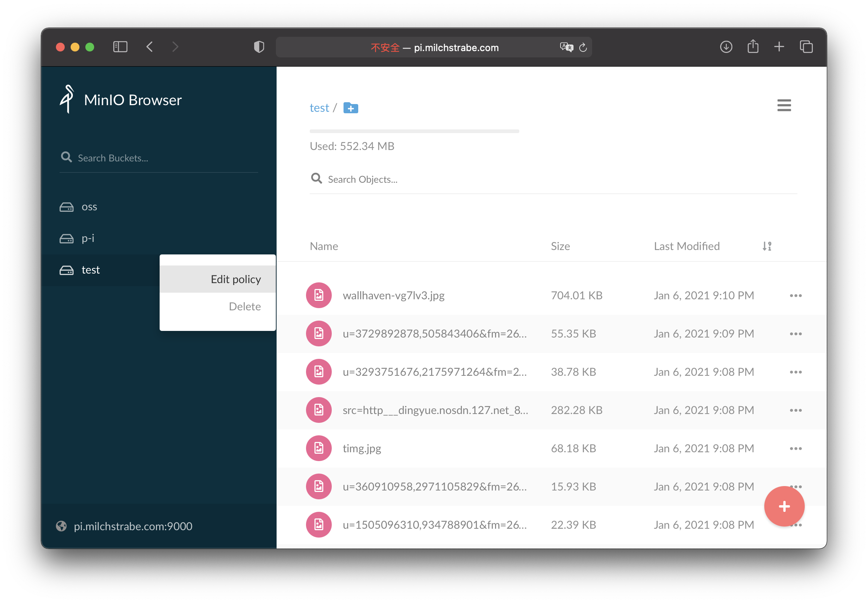
Task: Open options dots for timg.jpg
Action: [796, 448]
